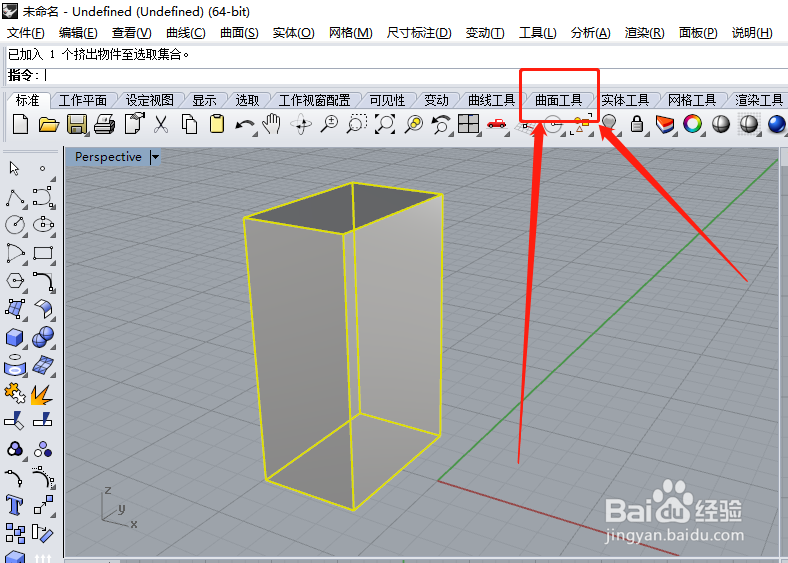Image resolution: width=788 pixels, height=563 pixels.
Task: Switch to the 设定视图 toolbar tab
Action: [x=150, y=101]
